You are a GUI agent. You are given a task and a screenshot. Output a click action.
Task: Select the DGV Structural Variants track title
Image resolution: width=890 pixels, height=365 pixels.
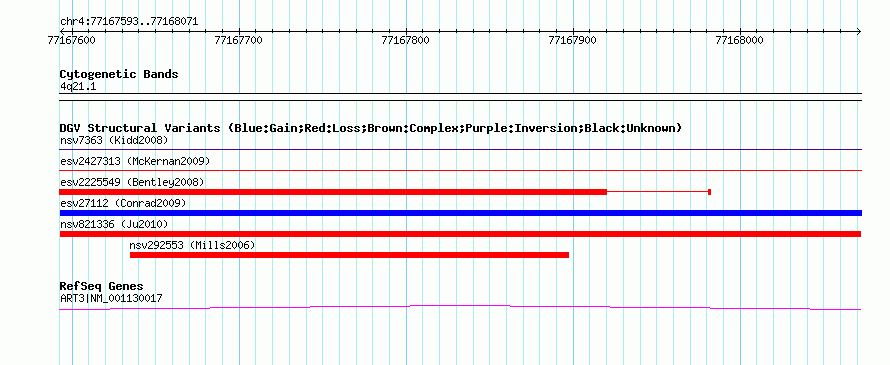[x=371, y=128]
